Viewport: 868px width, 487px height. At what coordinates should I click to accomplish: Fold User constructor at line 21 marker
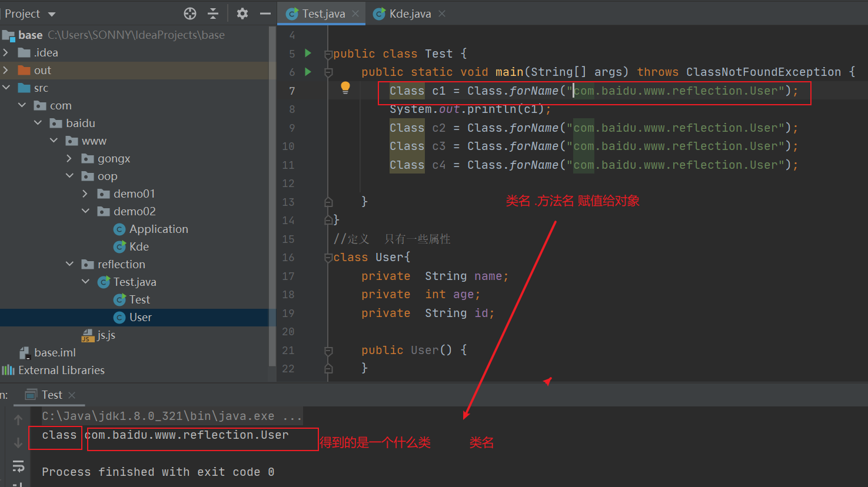click(x=328, y=351)
